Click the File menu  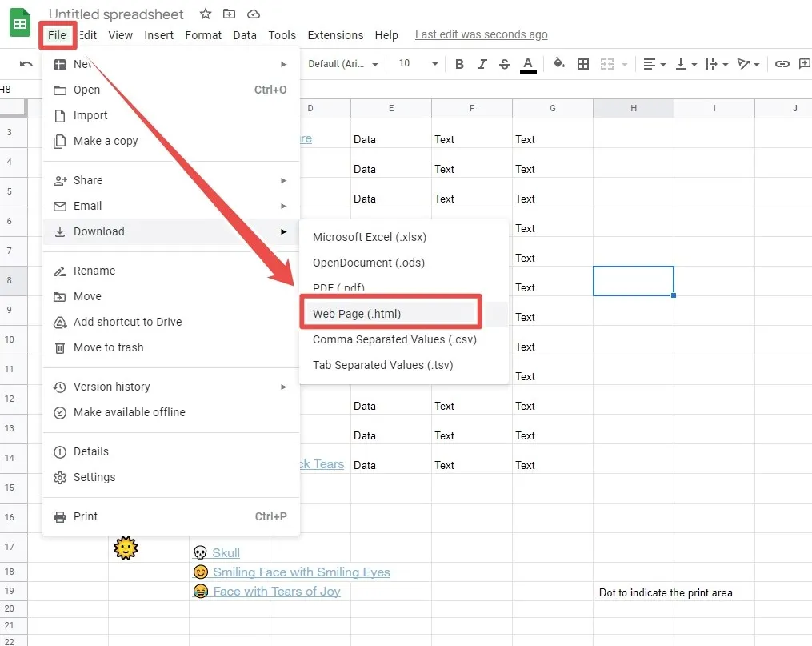pos(57,35)
